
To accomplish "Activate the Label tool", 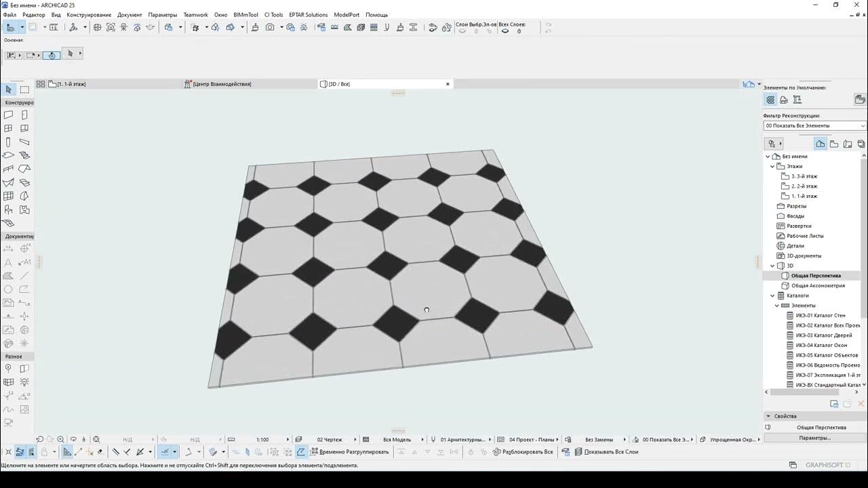I will click(x=24, y=262).
